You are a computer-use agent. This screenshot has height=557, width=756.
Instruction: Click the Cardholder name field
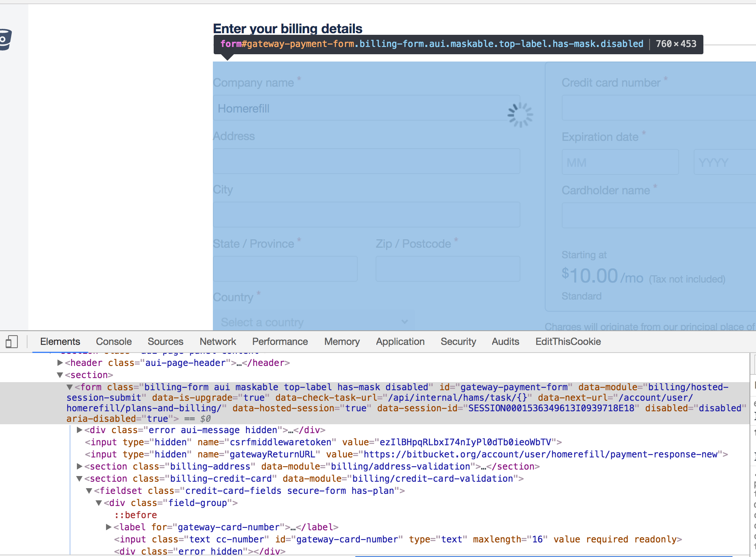pos(658,215)
